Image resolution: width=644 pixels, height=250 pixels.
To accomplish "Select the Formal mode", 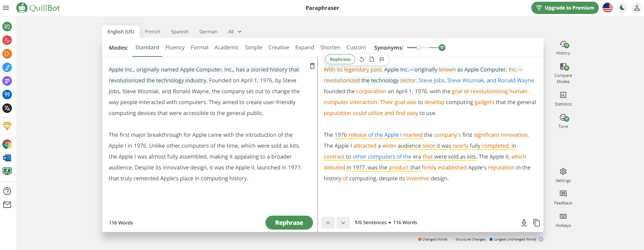I will pos(199,48).
